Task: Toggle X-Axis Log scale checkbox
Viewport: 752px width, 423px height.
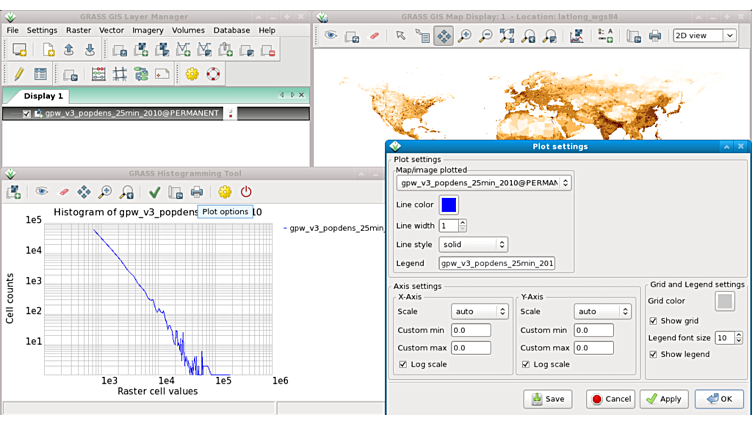Action: 402,365
